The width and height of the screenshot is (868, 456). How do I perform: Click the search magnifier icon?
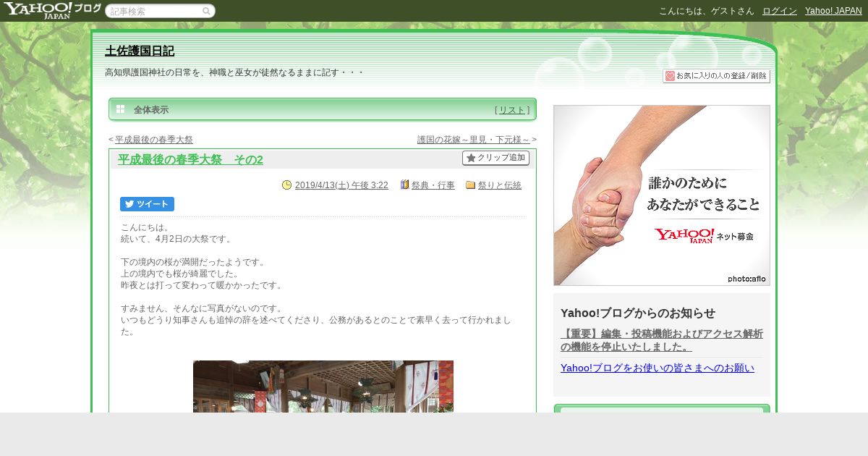[x=206, y=12]
